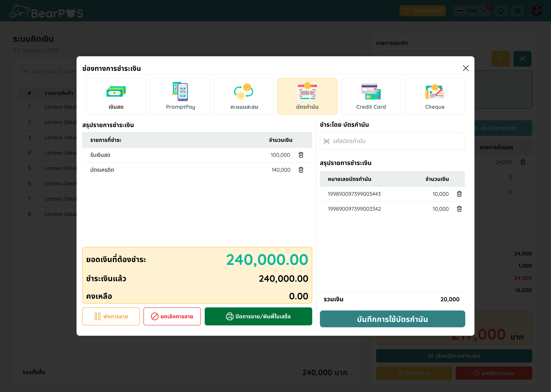This screenshot has height=392, width=551.
Task: Delete the 24,000 discount row
Action: (x=523, y=162)
